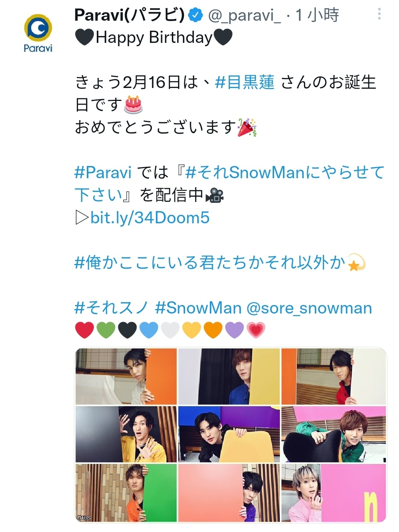Open the tweet's three-dot more menu
The image size is (399, 532).
tap(379, 14)
